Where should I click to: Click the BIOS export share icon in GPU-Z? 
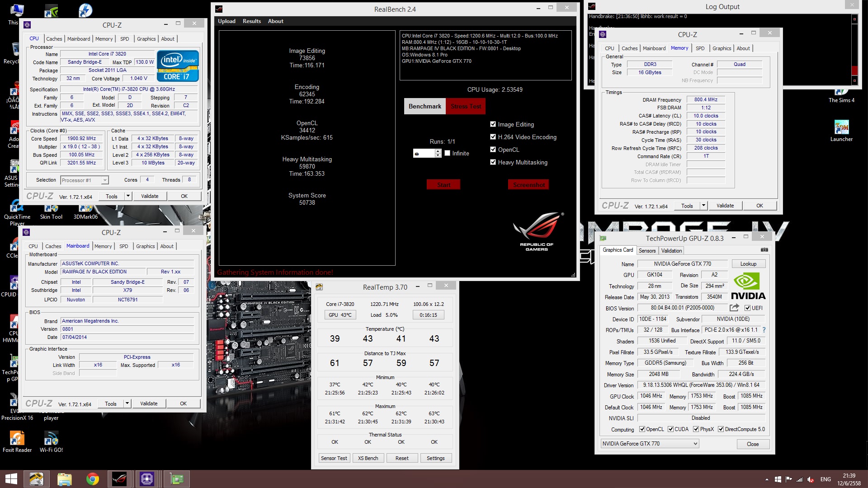click(734, 308)
